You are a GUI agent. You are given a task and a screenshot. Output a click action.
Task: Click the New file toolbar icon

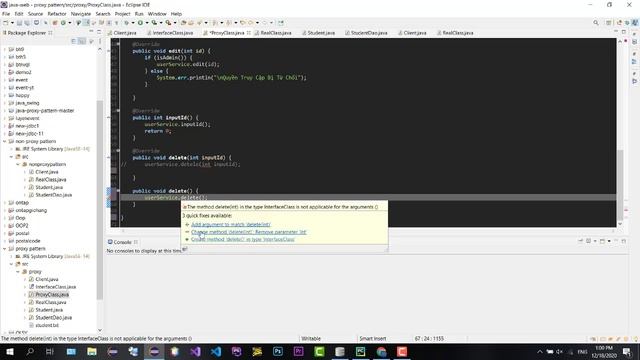pos(6,23)
